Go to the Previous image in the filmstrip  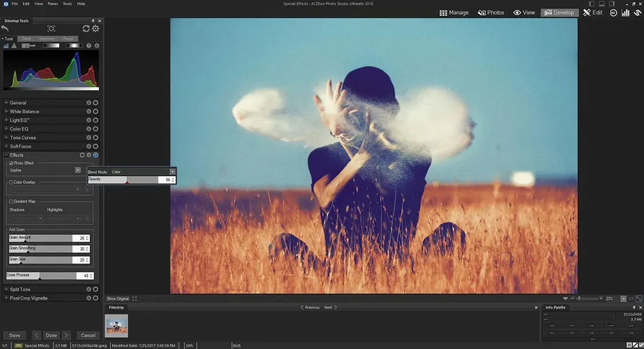click(310, 308)
